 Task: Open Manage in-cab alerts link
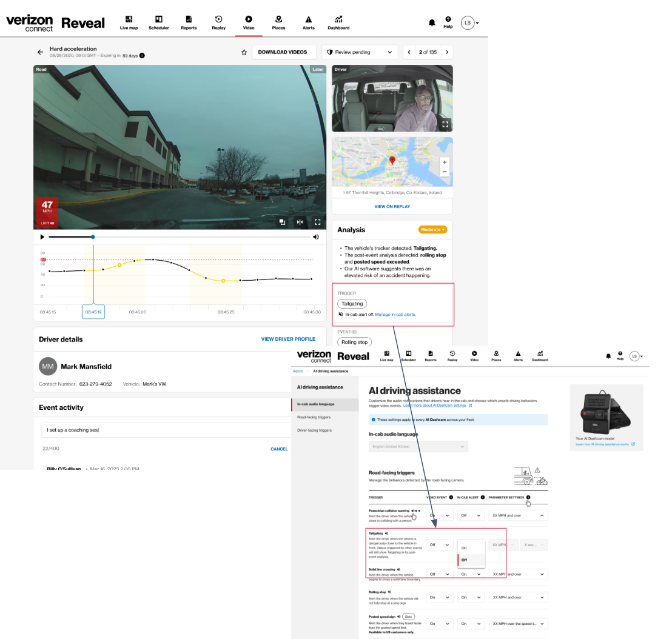pos(395,315)
